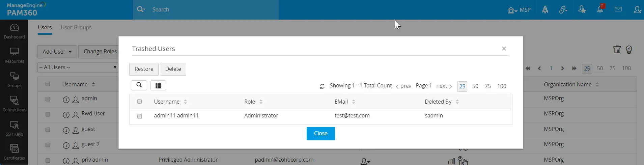Open the All Users filter dropdown
Image resolution: width=644 pixels, height=165 pixels.
[x=78, y=67]
